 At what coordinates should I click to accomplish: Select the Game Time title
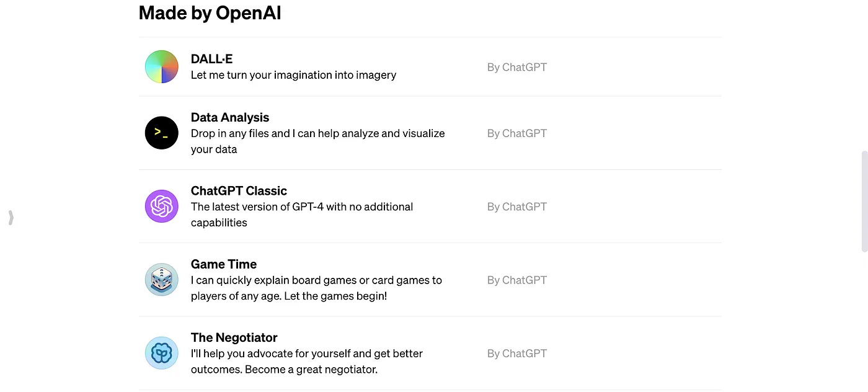click(224, 264)
